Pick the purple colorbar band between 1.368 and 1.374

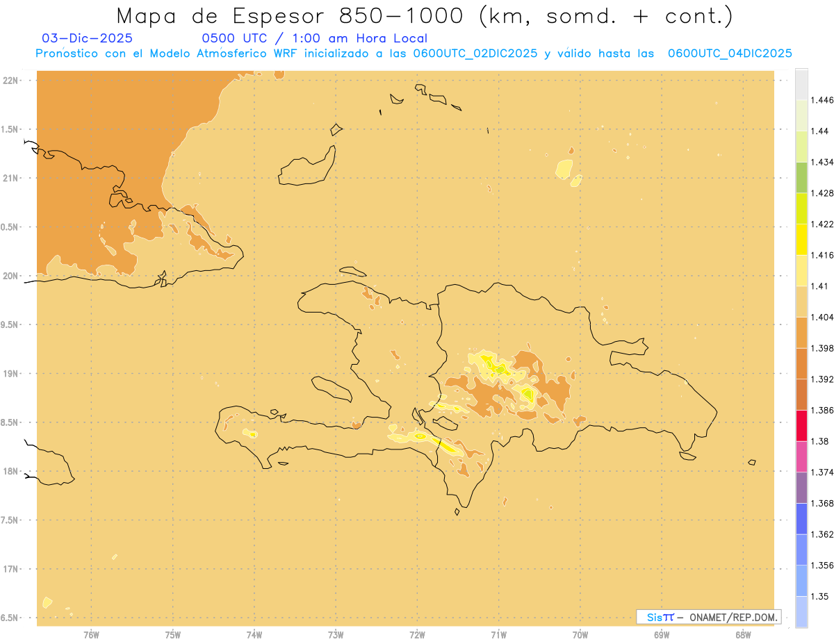pos(802,488)
